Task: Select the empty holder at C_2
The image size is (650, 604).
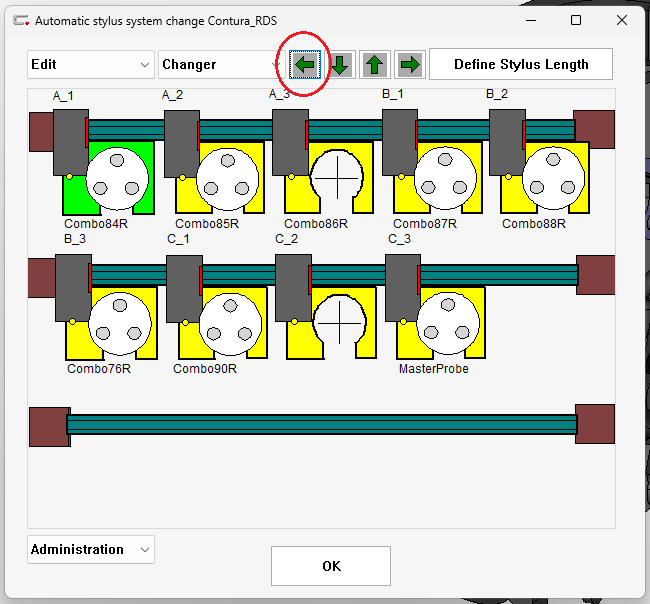Action: (x=332, y=323)
